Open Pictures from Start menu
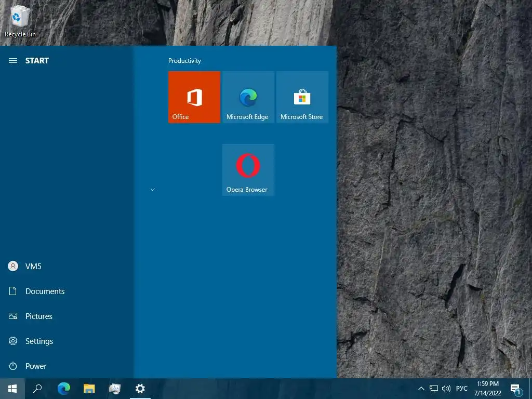532x399 pixels. [66, 316]
